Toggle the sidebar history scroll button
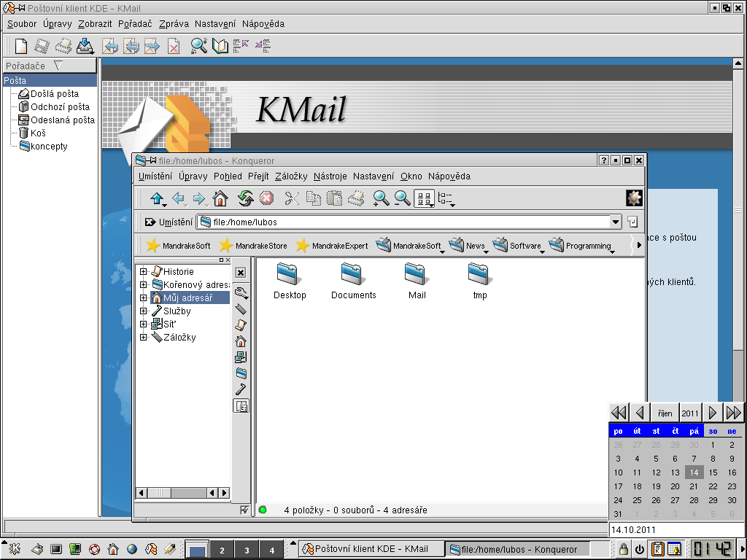The height and width of the screenshot is (560, 747). [x=241, y=324]
